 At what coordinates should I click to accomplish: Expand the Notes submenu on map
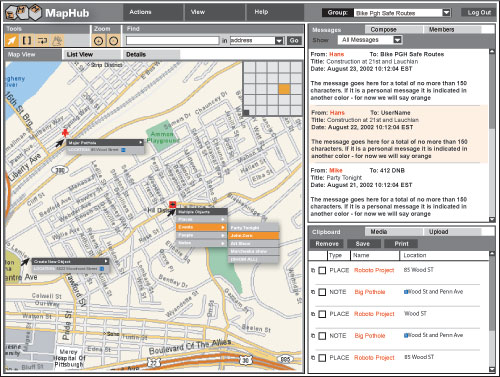point(223,243)
